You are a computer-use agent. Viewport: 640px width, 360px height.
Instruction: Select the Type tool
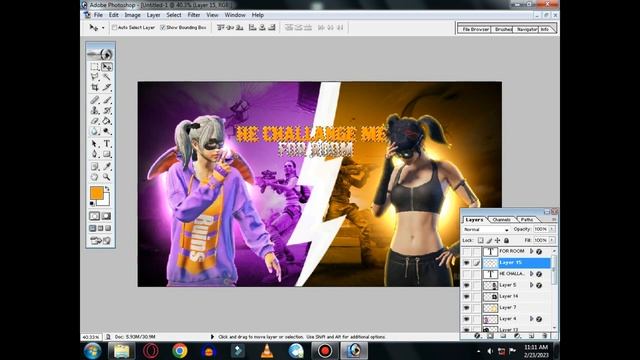click(x=107, y=144)
